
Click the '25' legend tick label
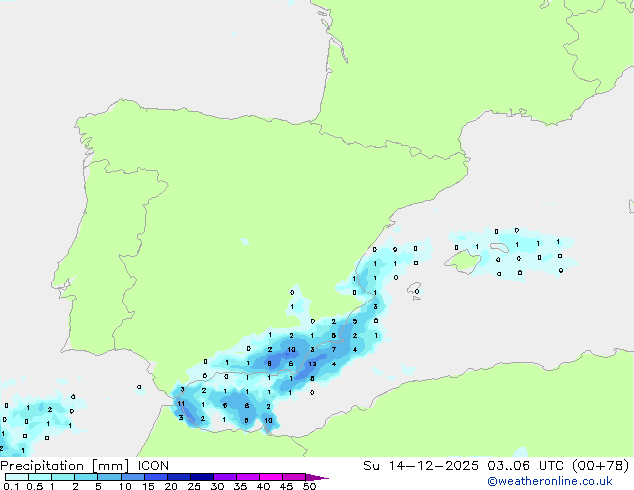pyautogui.click(x=194, y=486)
